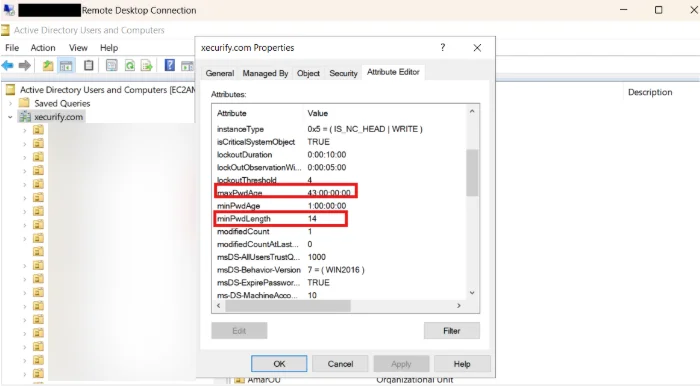Open the File menu
Screen dimensions: 700x386
coord(12,48)
